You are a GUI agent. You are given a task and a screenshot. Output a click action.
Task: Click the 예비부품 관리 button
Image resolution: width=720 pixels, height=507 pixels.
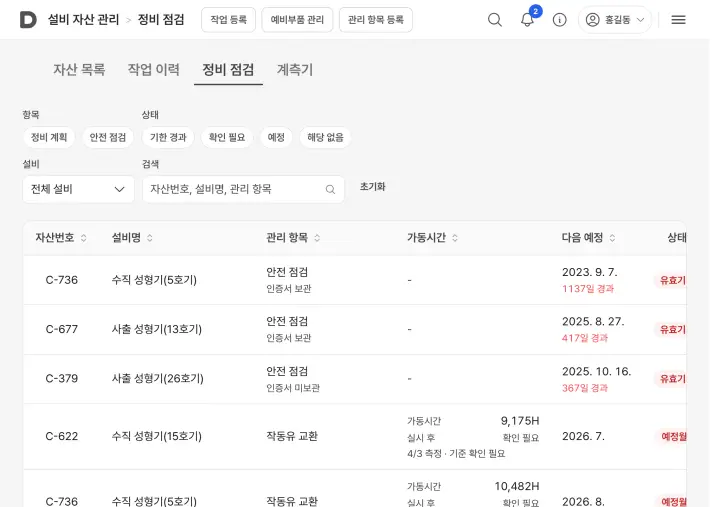[297, 20]
